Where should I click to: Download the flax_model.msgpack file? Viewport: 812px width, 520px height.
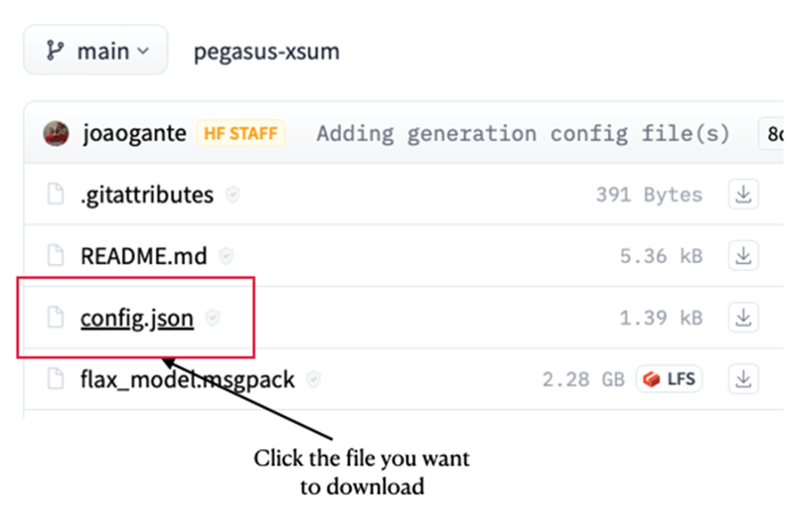click(x=743, y=379)
